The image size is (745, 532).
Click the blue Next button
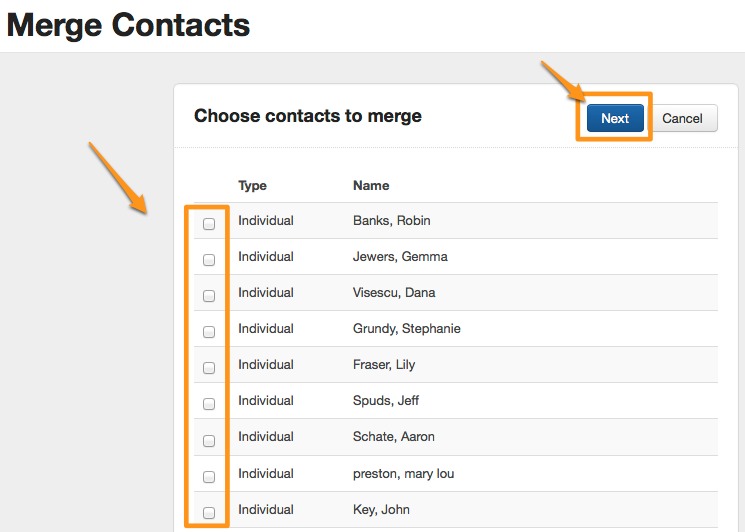pyautogui.click(x=615, y=118)
